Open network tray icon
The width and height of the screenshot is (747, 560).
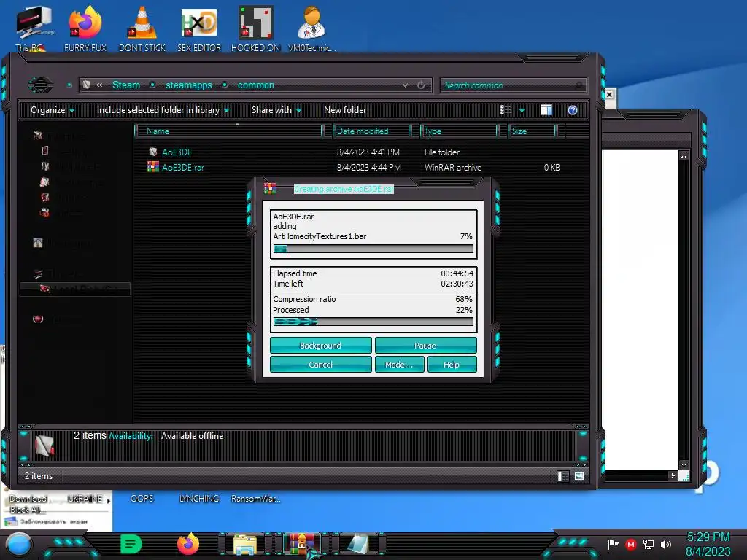pos(649,544)
